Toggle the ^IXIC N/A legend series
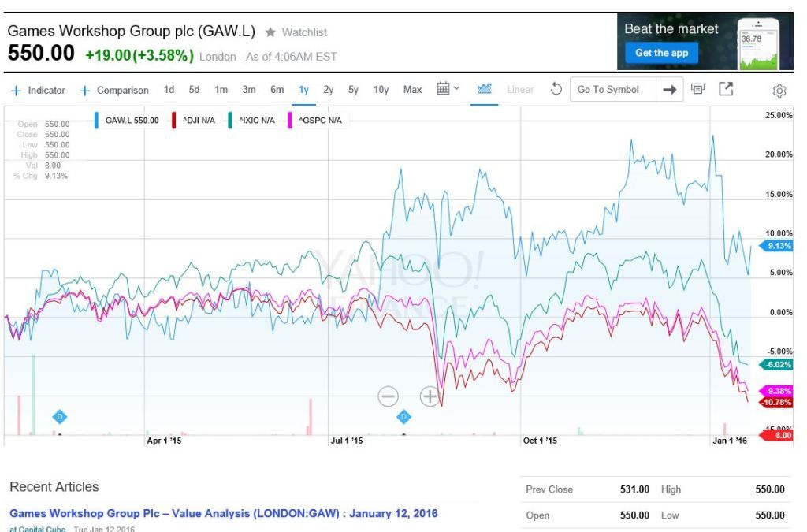807x532 pixels. 257,121
